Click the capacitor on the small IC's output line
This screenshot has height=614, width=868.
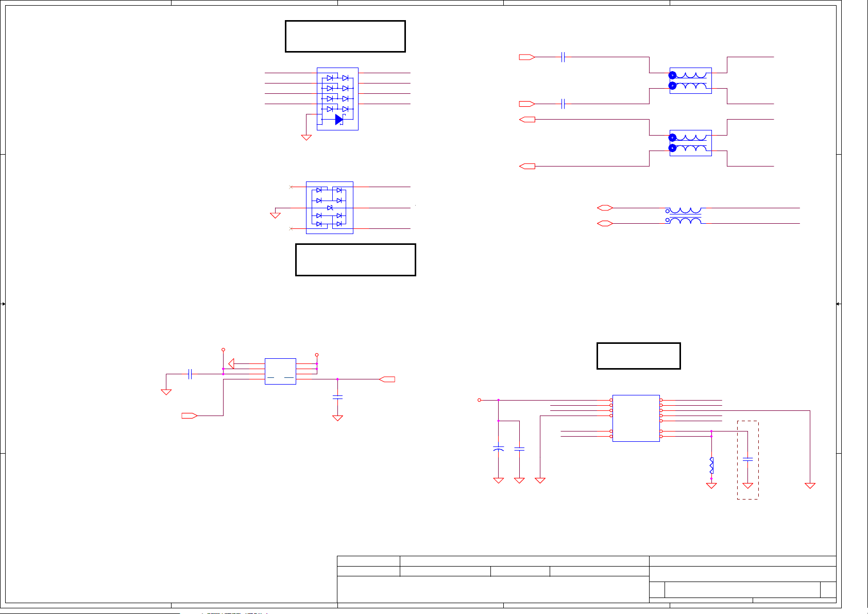tap(337, 397)
